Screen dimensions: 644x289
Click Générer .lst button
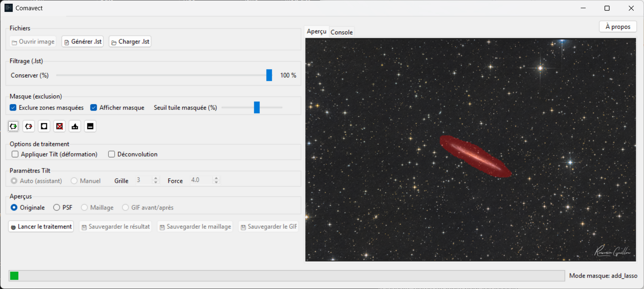point(83,42)
